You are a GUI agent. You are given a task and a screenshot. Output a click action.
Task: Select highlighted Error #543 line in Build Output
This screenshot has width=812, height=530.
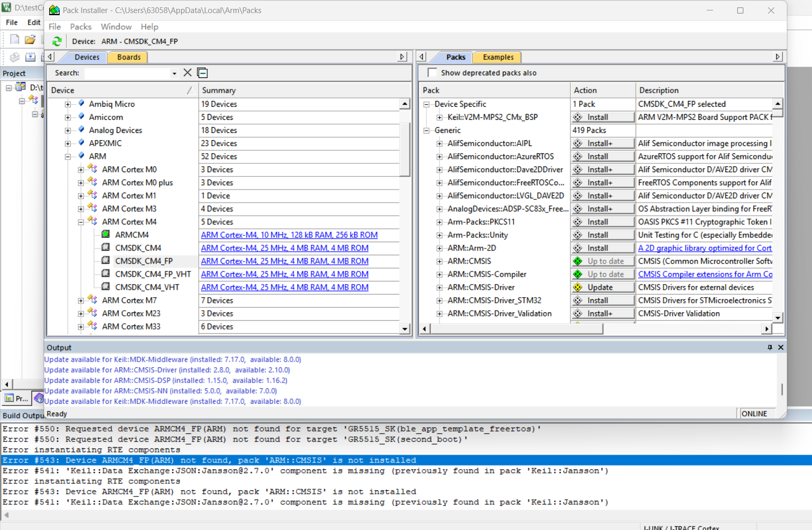406,460
